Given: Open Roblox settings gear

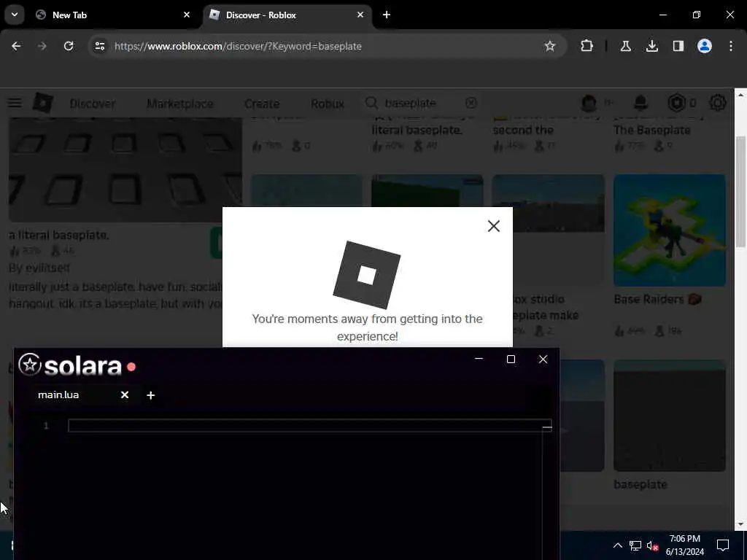Looking at the screenshot, I should point(718,103).
